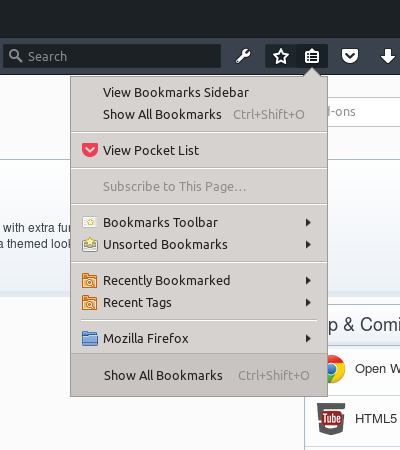Click the Chrome logo icon on the page
Screen dimensions: 400x450
tap(336, 369)
